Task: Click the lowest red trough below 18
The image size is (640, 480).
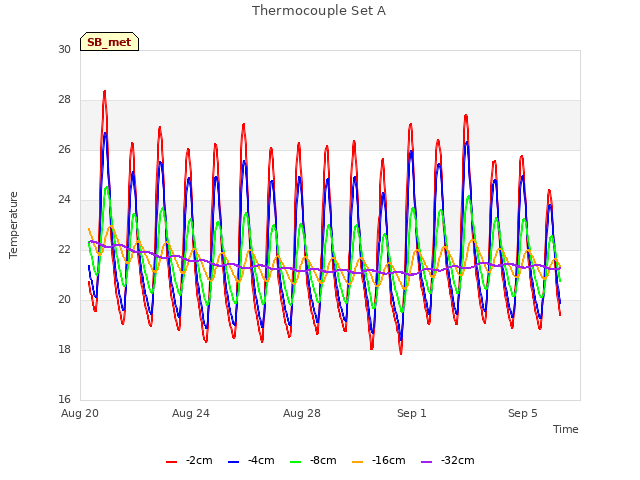Action: pos(401,353)
